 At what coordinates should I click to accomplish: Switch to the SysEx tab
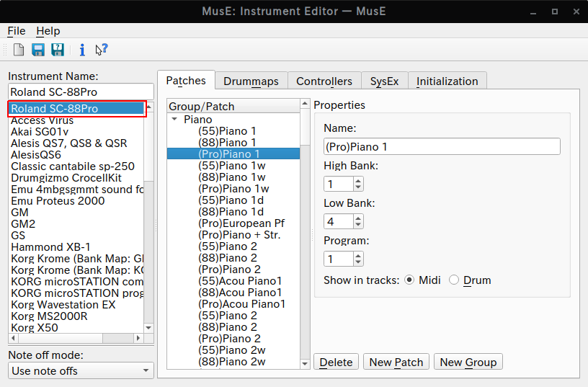click(x=384, y=81)
